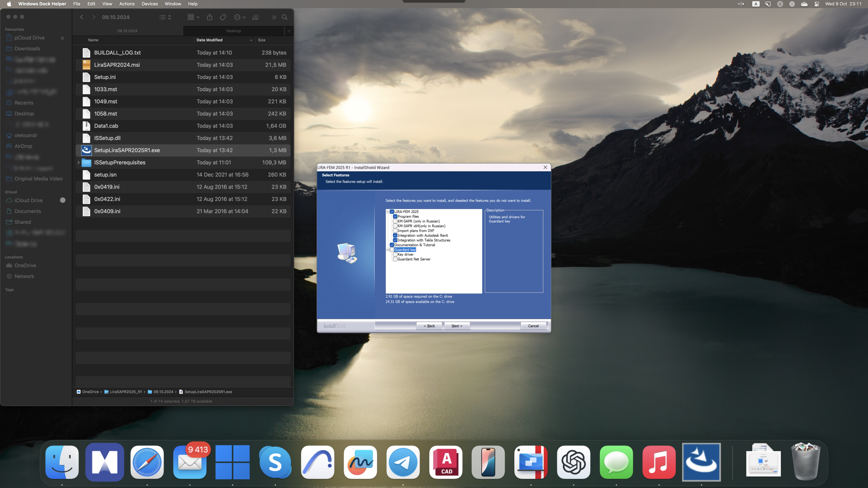Viewport: 868px width, 488px height.
Task: Open Skype from the dock
Action: coord(275,462)
